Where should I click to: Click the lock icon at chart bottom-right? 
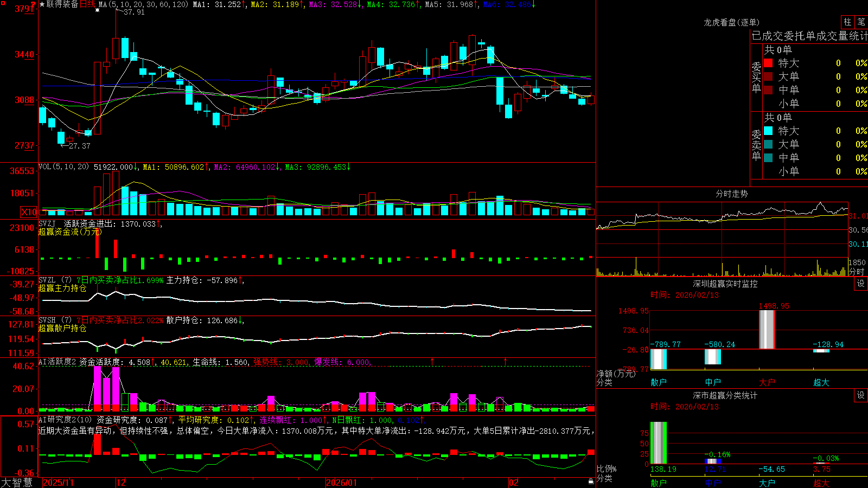pos(591,481)
